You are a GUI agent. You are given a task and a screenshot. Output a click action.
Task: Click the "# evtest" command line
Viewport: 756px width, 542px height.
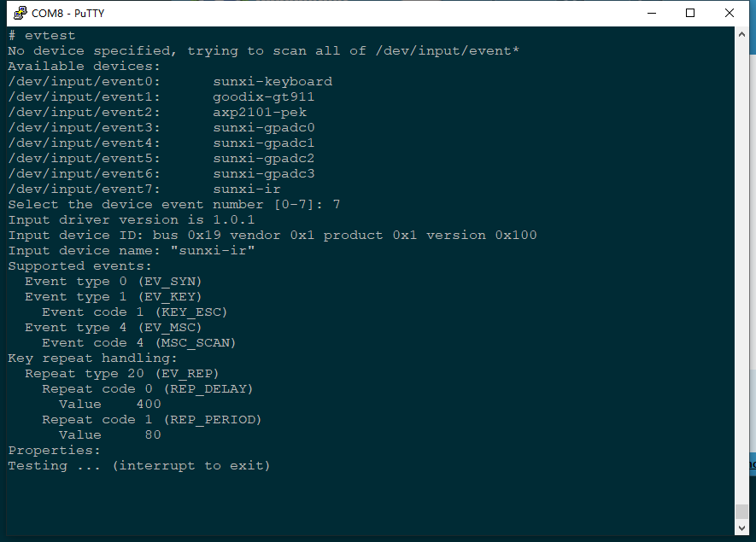click(42, 36)
